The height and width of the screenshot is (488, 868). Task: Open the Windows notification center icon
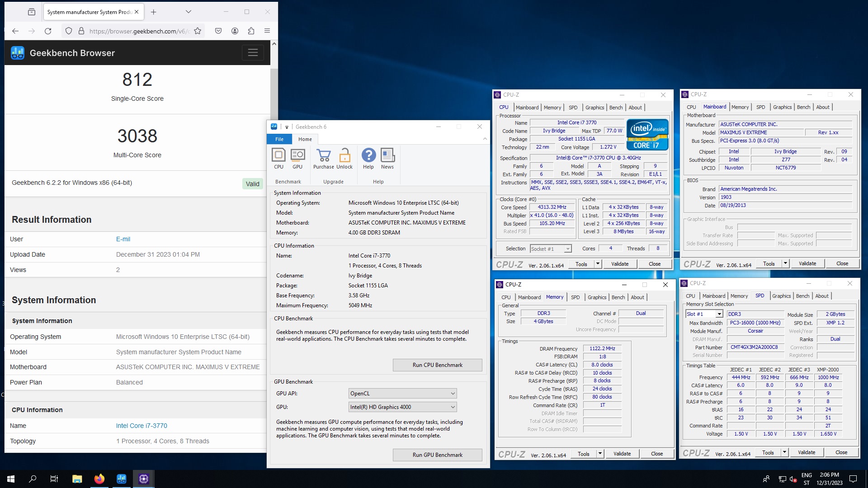coord(853,479)
